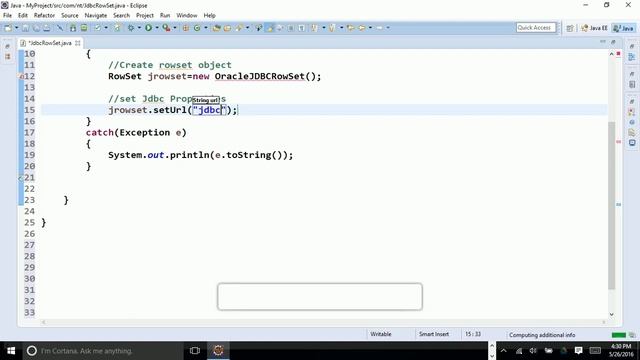Screen dimensions: 640x360
Task: Open the minimized Declaration view icon
Action: click(632, 132)
